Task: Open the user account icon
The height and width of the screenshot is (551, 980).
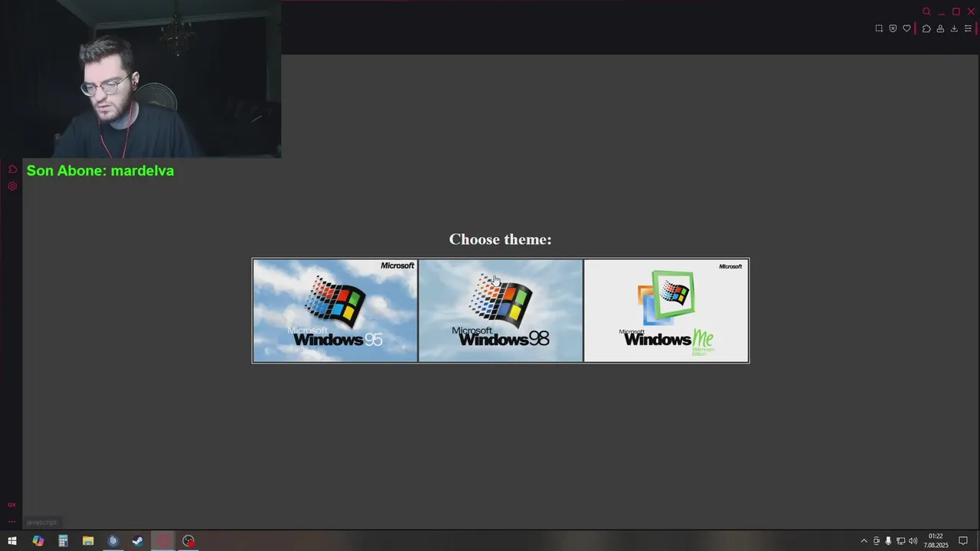Action: [x=940, y=28]
